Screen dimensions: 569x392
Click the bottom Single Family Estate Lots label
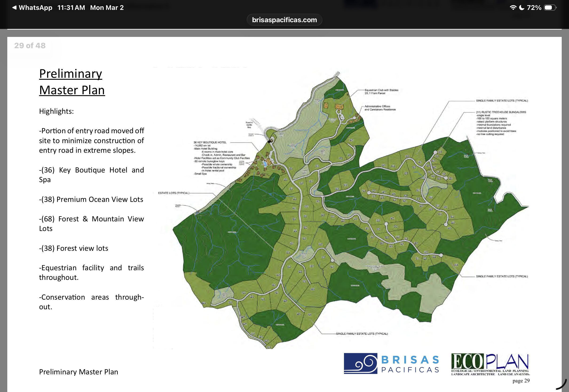[x=362, y=333]
